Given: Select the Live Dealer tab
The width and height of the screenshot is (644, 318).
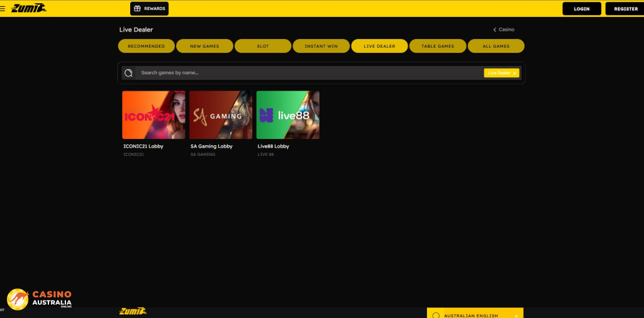Looking at the screenshot, I should click(379, 46).
